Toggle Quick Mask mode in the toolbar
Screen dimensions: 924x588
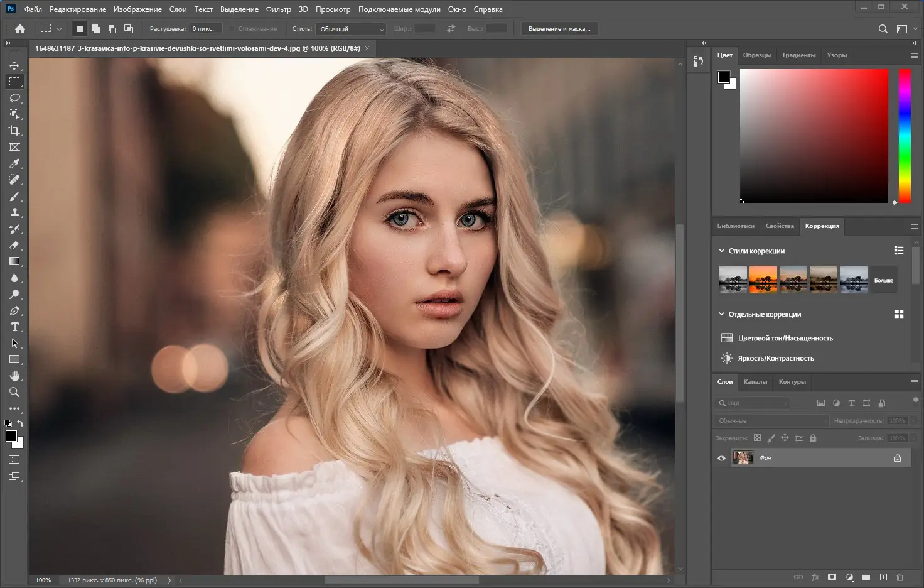14,460
